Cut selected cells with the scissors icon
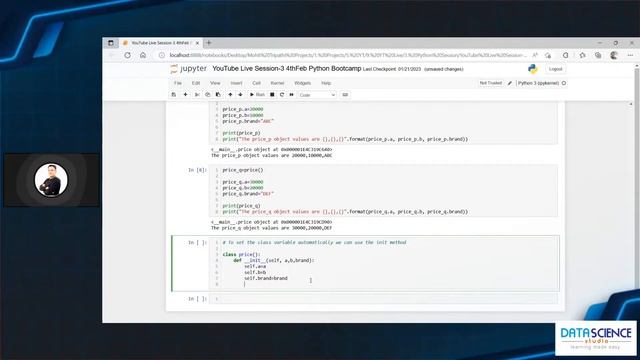This screenshot has width=640, height=360. click(197, 95)
